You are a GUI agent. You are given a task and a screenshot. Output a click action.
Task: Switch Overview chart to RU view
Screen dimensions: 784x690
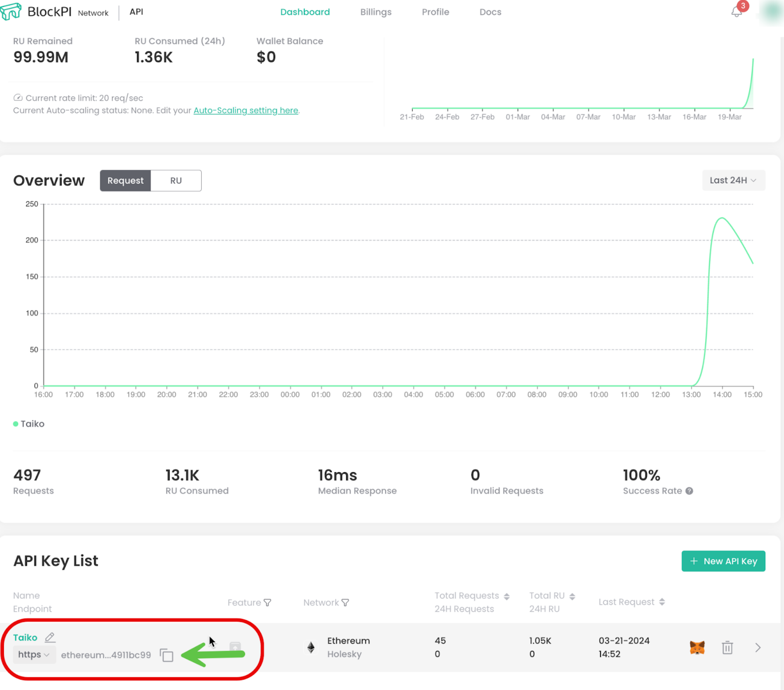point(176,181)
